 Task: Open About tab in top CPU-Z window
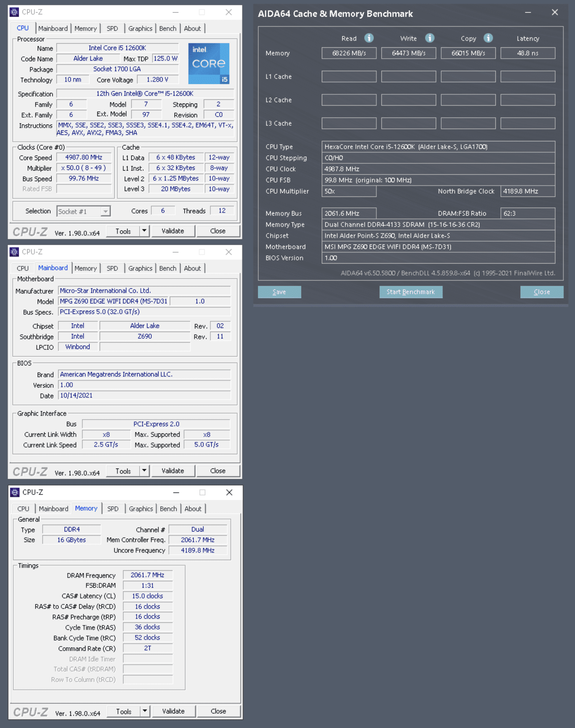(x=192, y=29)
